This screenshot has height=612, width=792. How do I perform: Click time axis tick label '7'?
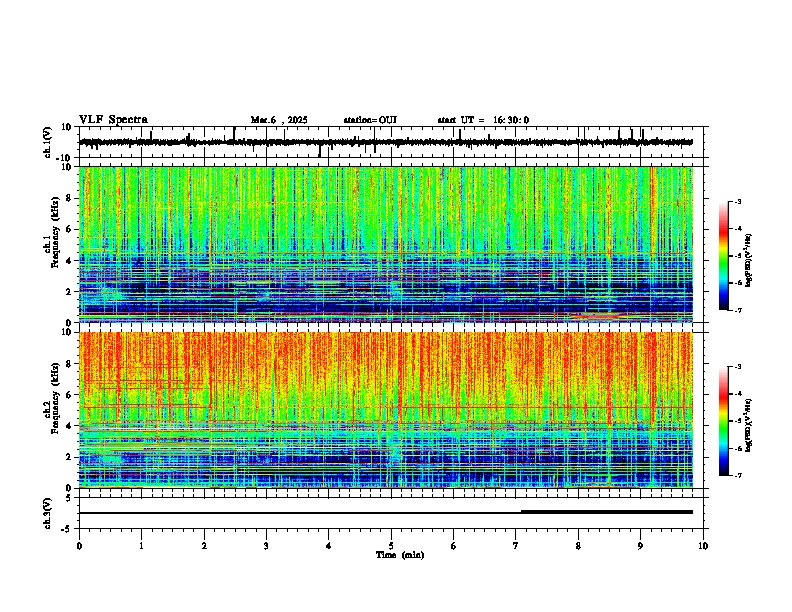tap(516, 546)
